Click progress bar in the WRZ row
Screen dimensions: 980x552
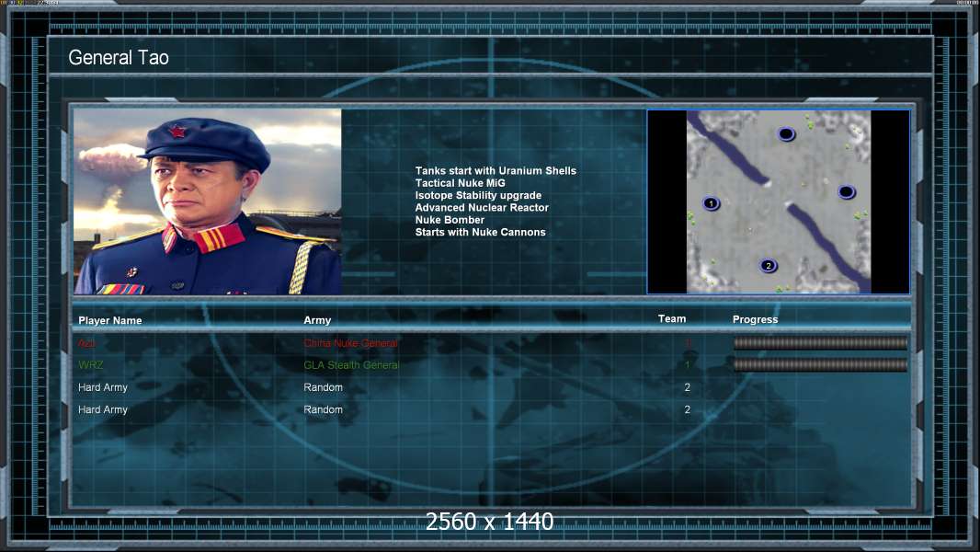(x=820, y=365)
